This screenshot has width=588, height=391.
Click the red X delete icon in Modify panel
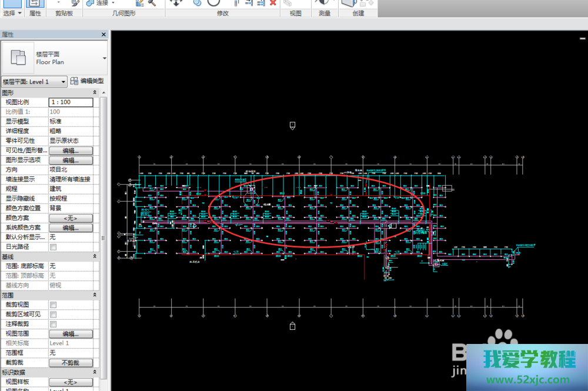coord(273,2)
